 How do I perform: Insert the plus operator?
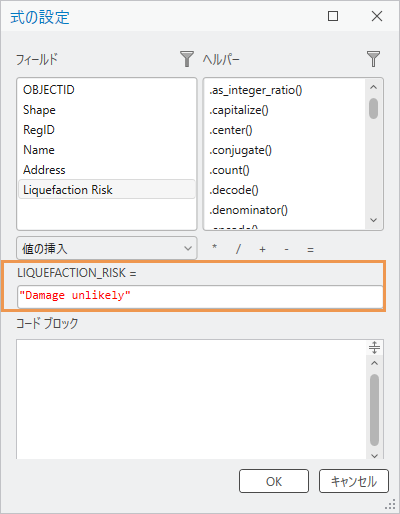(x=262, y=249)
